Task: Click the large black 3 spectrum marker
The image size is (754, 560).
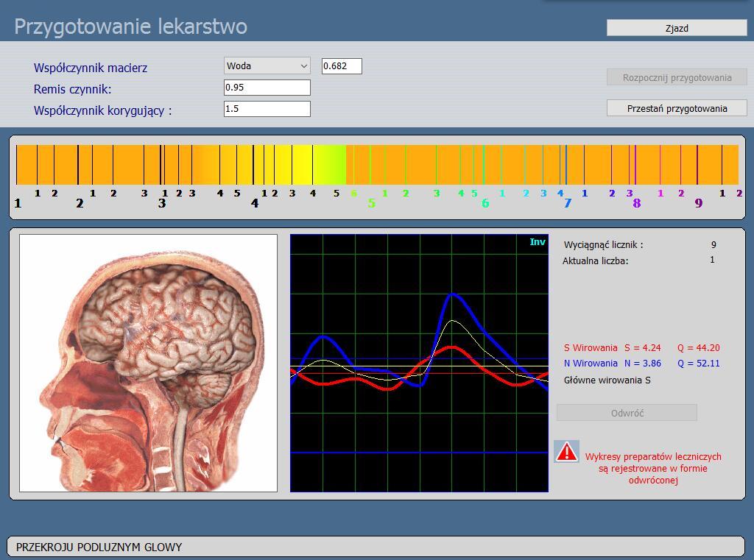Action: pyautogui.click(x=162, y=203)
